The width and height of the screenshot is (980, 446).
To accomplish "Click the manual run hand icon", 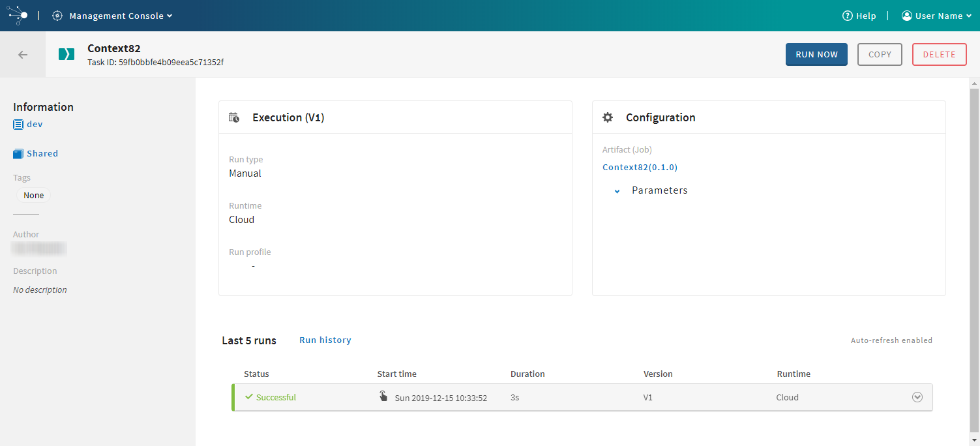I will [x=383, y=396].
